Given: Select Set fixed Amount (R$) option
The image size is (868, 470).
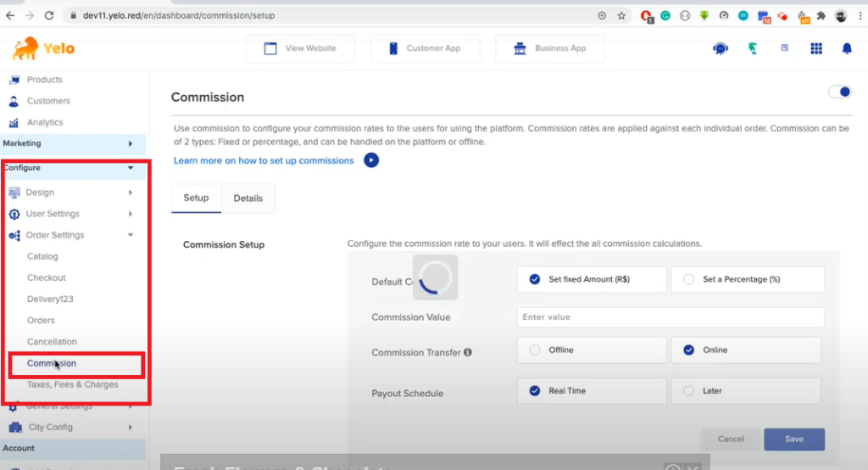Looking at the screenshot, I should click(592, 279).
